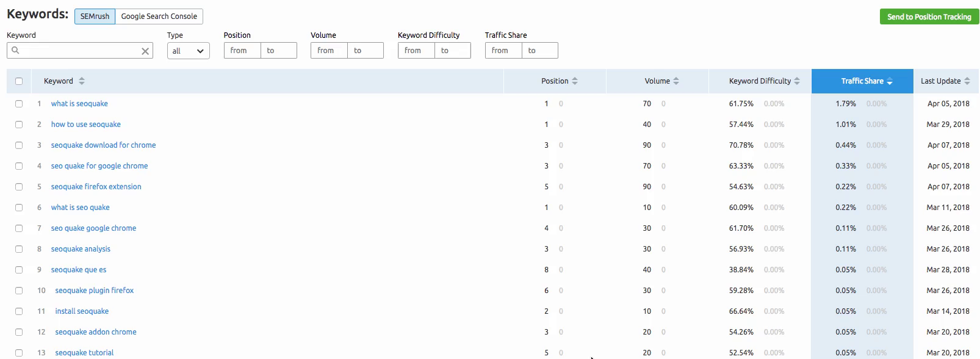
Task: Open 'seo quake google chrome' keyword link
Action: point(93,228)
